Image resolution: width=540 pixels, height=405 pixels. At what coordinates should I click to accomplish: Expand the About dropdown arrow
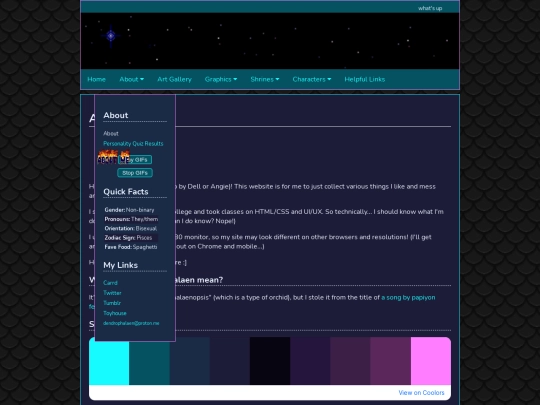coord(142,79)
